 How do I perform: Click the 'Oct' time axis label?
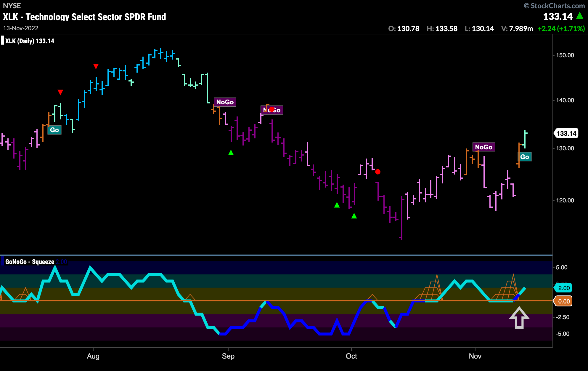pyautogui.click(x=351, y=356)
